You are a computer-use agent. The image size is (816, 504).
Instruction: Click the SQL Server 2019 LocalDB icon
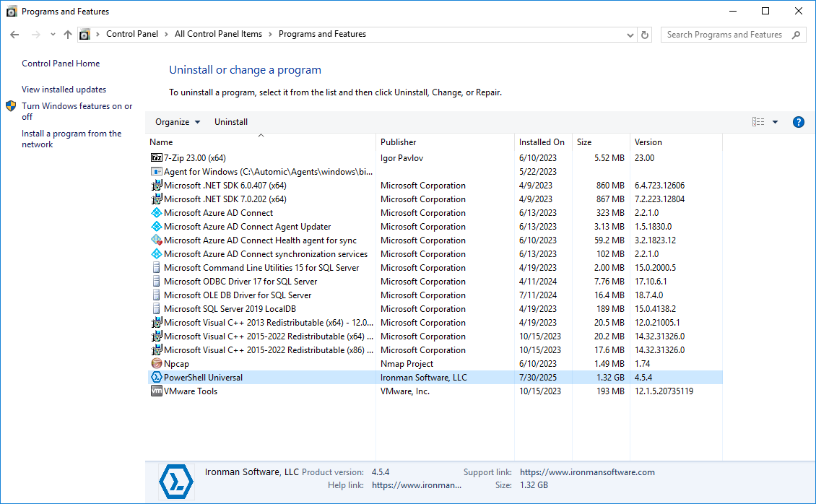156,309
